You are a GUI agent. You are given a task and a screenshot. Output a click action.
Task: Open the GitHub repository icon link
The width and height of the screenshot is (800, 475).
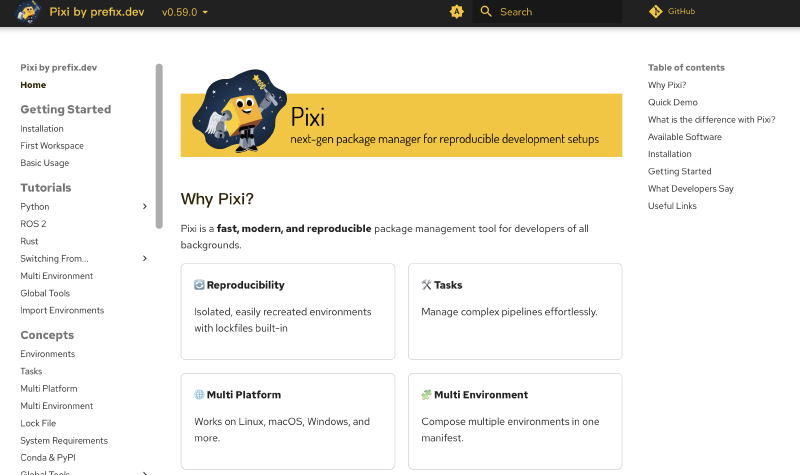tap(656, 12)
